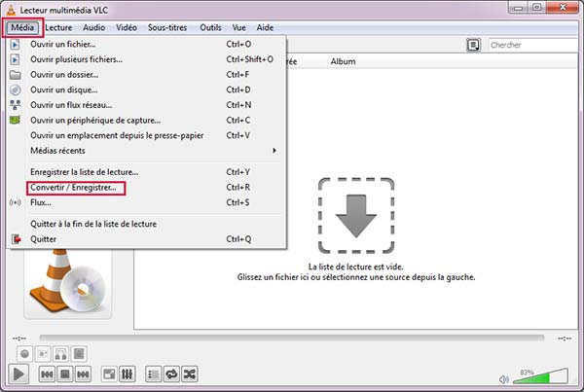Choose Ouvrir un emplacement depuis le presse-papier
584x392 pixels.
pyautogui.click(x=147, y=136)
